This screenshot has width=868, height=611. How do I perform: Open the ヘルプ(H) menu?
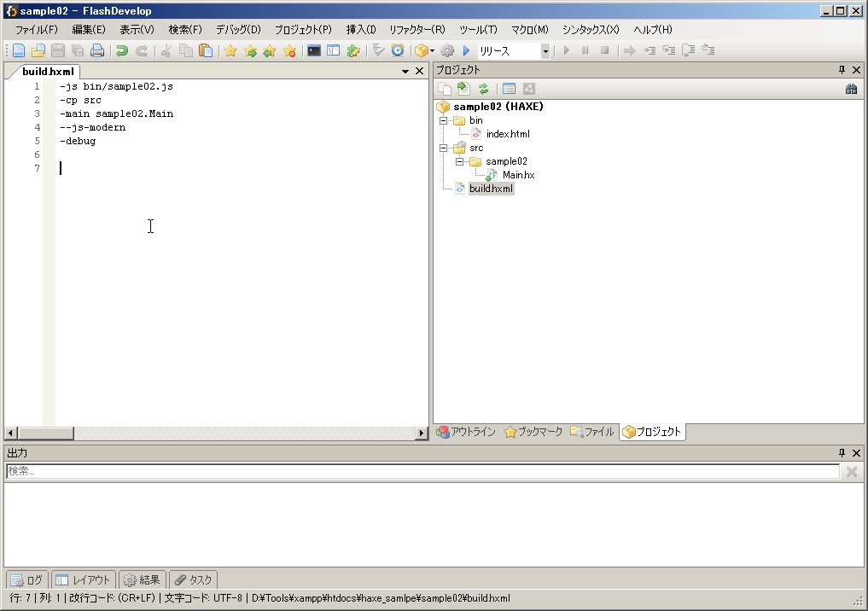pos(653,30)
